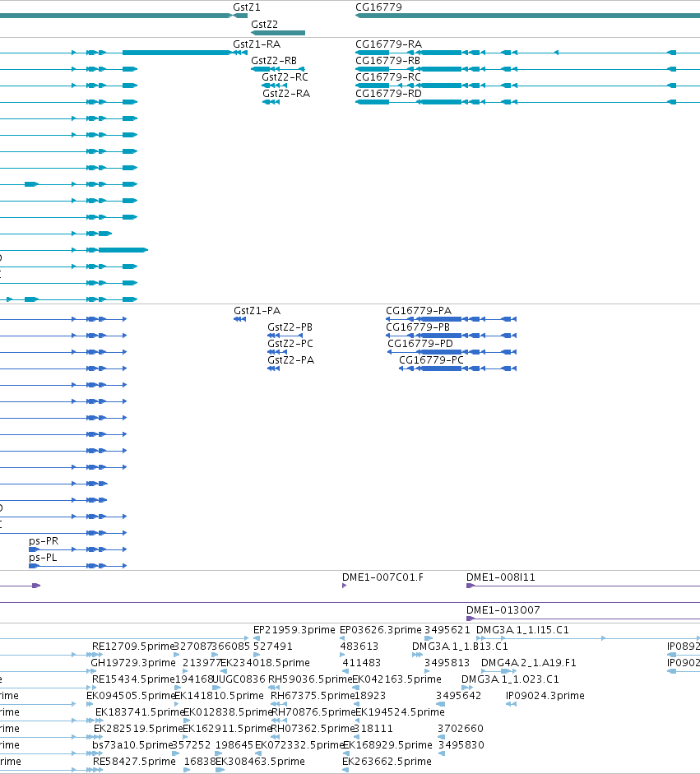The height and width of the screenshot is (774, 700).
Task: Select protein CG16779-PA label
Action: (x=419, y=311)
